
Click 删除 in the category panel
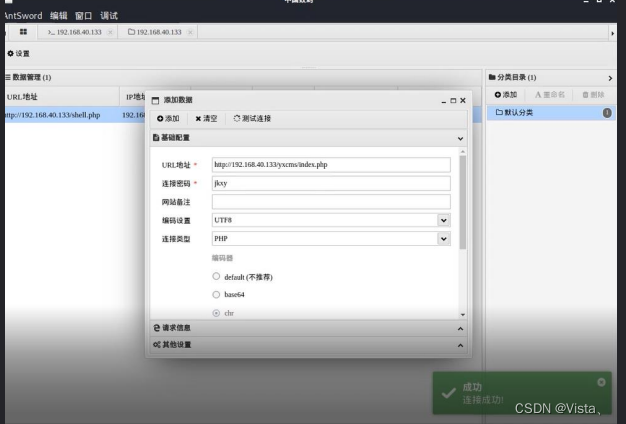(593, 95)
